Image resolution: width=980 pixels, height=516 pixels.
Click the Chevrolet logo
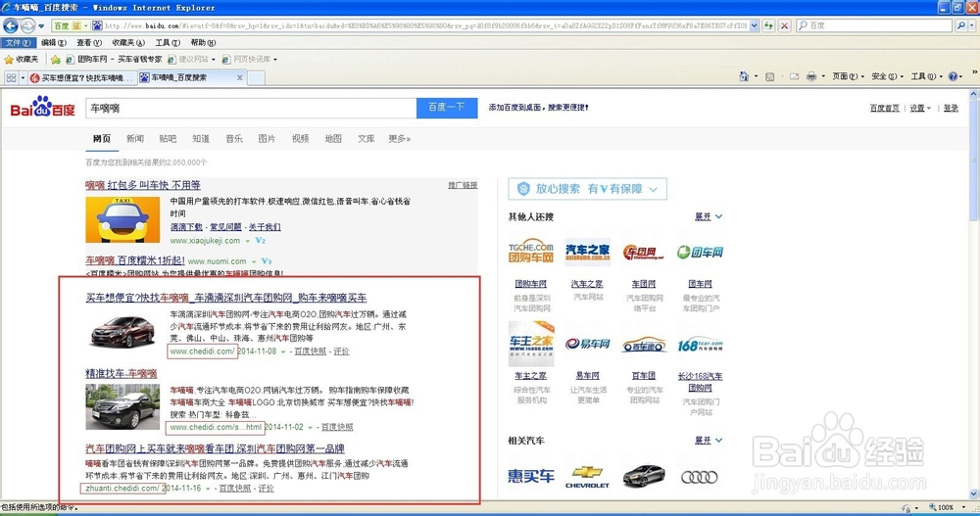(587, 477)
